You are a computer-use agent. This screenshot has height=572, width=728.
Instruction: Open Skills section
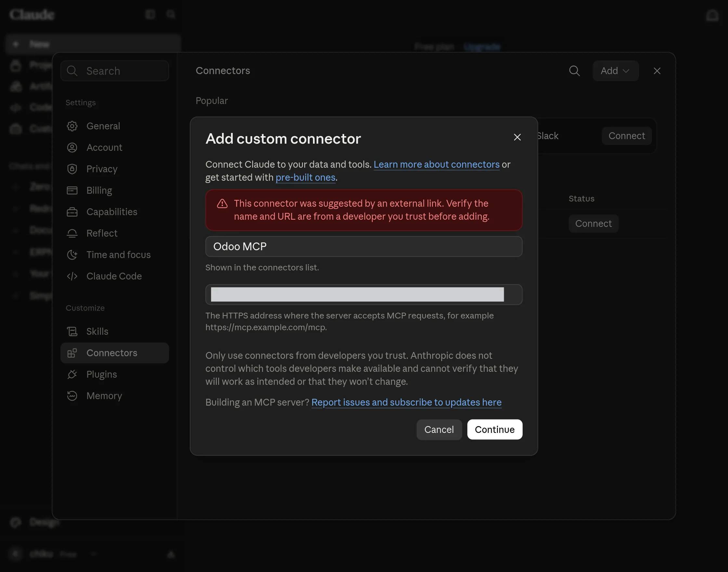click(x=114, y=331)
